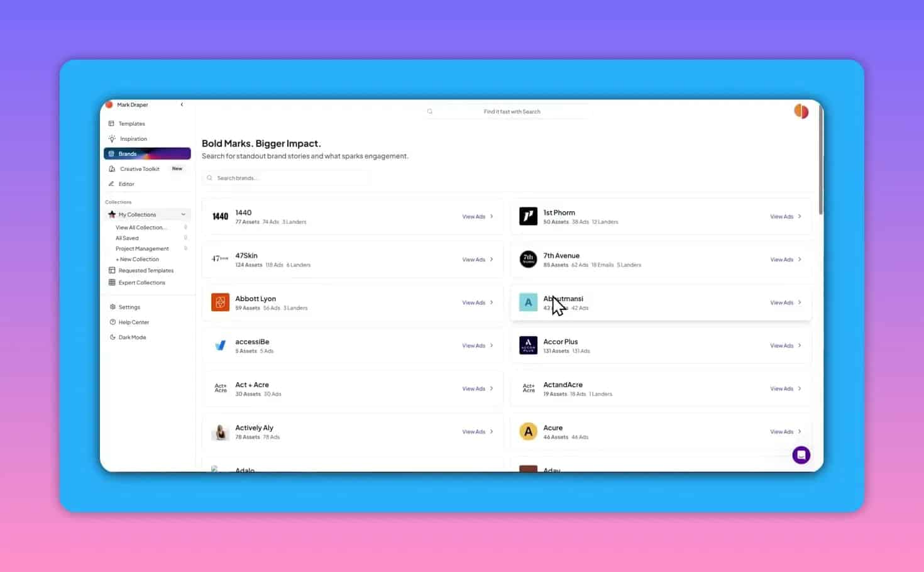
Task: Click the Expert Collections grid icon
Action: pyautogui.click(x=112, y=283)
